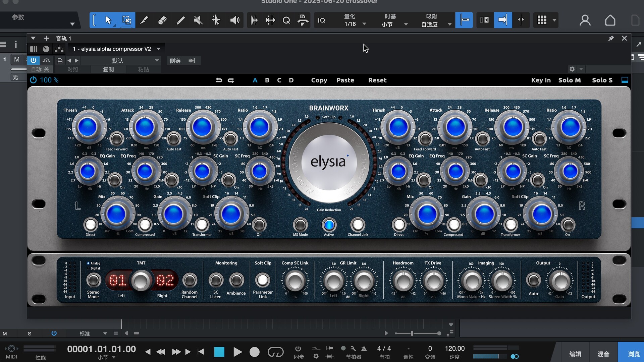Click the plugin Paste button
The height and width of the screenshot is (362, 644).
(345, 80)
